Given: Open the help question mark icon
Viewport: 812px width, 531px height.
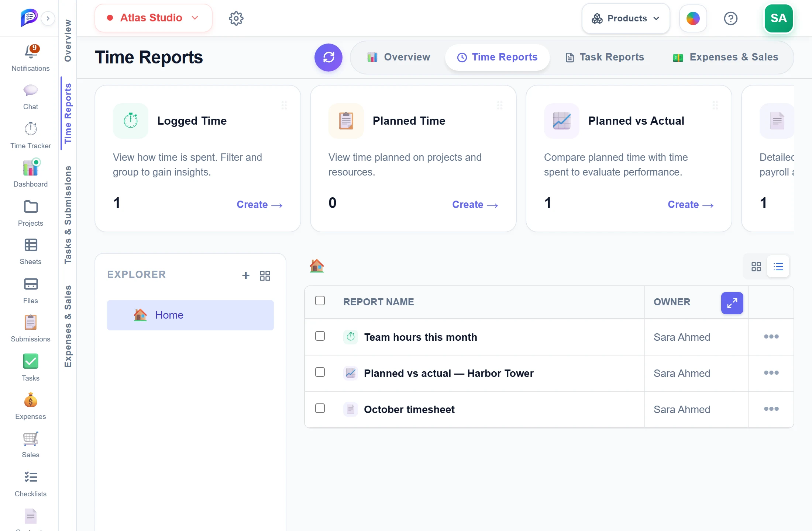Looking at the screenshot, I should [731, 18].
